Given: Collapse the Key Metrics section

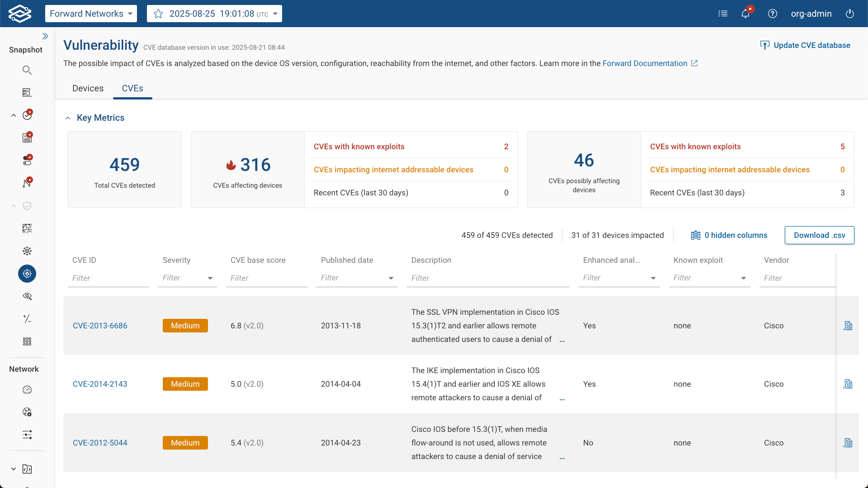Looking at the screenshot, I should (x=68, y=118).
